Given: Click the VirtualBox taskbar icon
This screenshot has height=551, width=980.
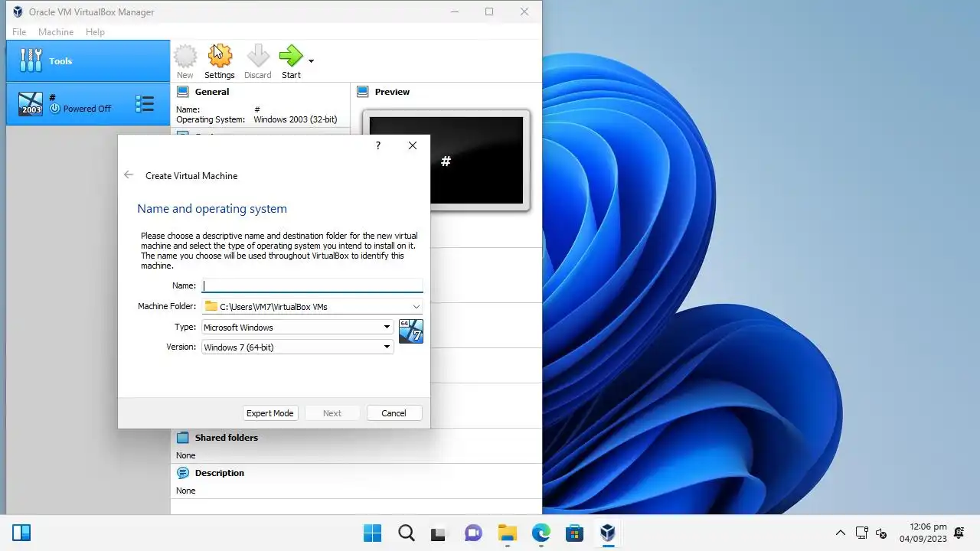Looking at the screenshot, I should click(x=608, y=533).
